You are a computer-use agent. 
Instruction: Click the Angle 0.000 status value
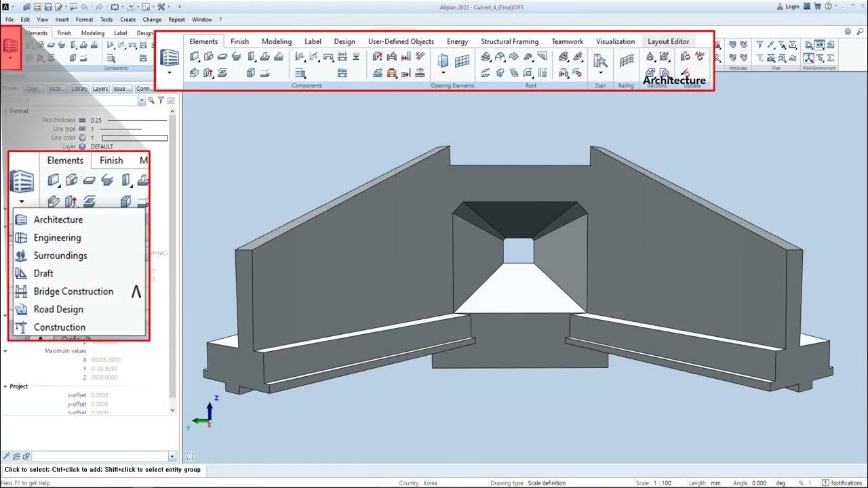(759, 483)
